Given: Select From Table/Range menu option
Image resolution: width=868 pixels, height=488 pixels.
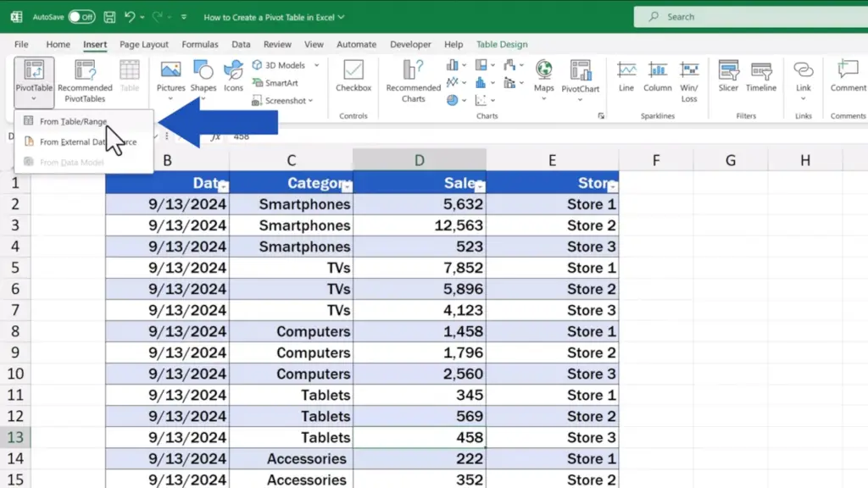Looking at the screenshot, I should click(x=73, y=122).
